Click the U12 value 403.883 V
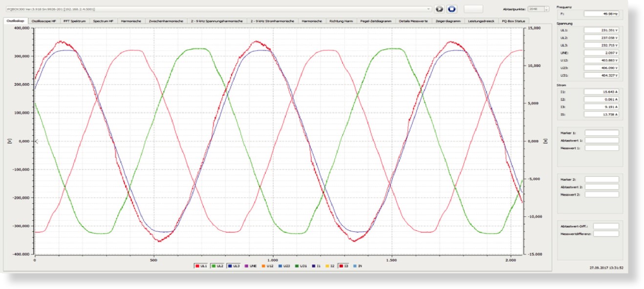The height and width of the screenshot is (289, 644). click(x=601, y=61)
